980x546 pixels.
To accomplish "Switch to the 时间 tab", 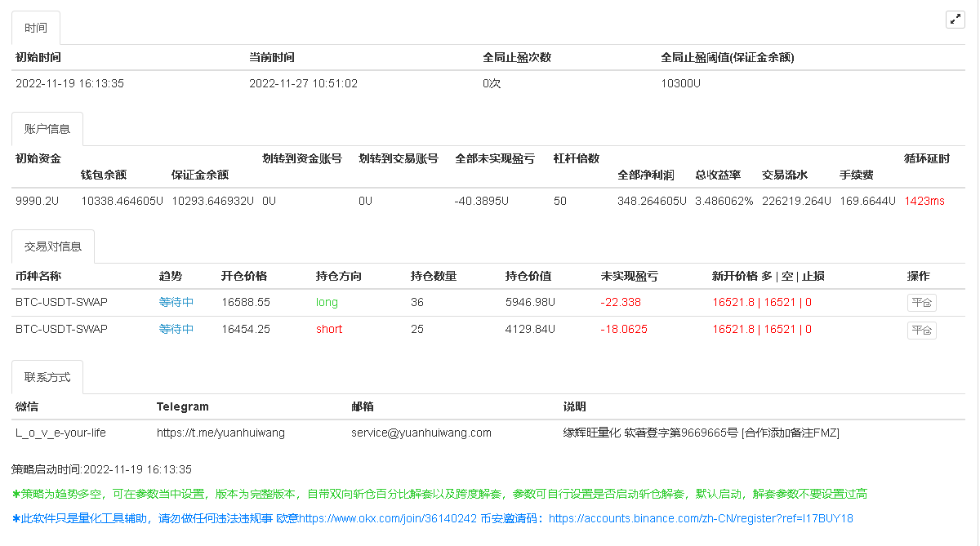I will [36, 27].
